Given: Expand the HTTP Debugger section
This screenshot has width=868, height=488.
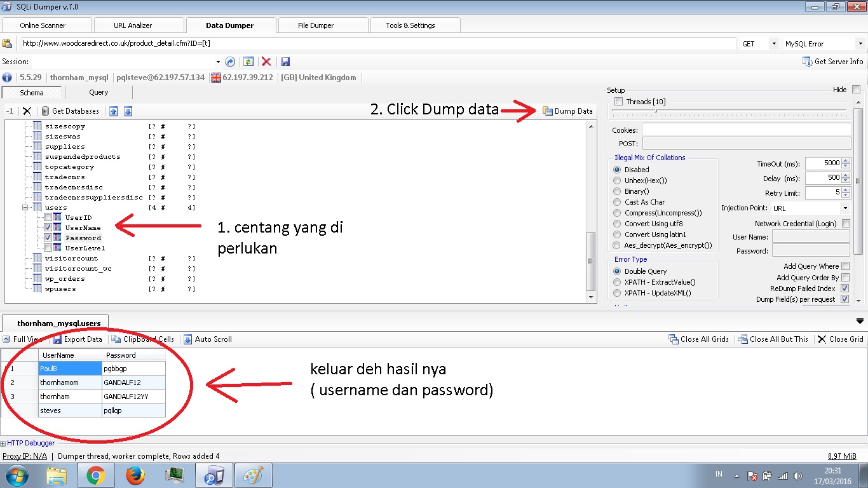Looking at the screenshot, I should tap(3, 443).
